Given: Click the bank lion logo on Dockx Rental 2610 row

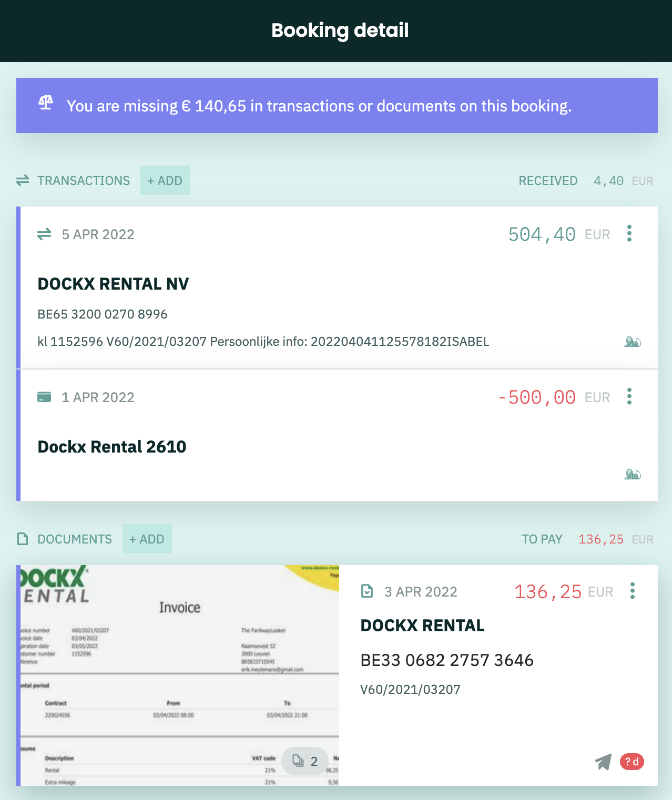Looking at the screenshot, I should [x=633, y=475].
